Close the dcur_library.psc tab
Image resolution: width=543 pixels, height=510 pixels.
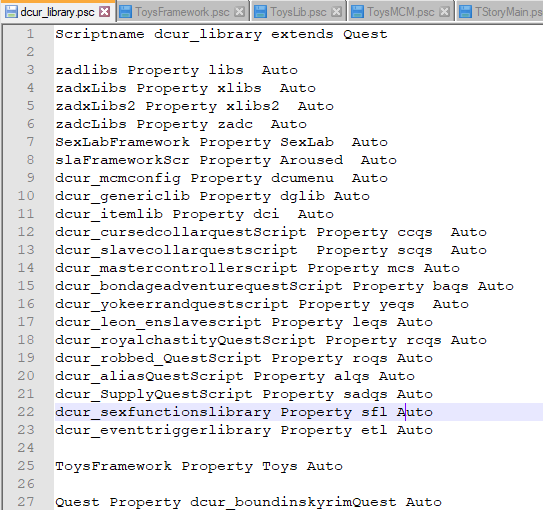pyautogui.click(x=104, y=12)
